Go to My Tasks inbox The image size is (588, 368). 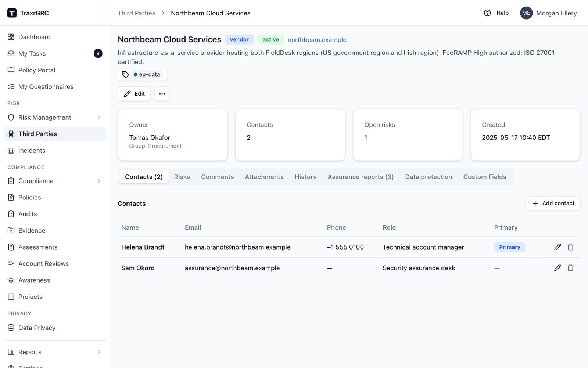pyautogui.click(x=55, y=53)
